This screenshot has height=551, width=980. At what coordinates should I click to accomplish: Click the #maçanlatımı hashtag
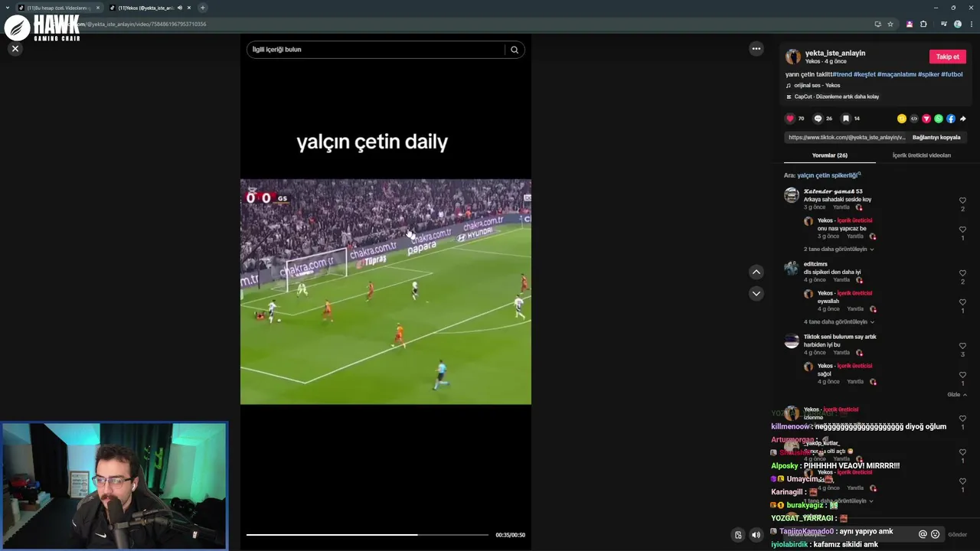coord(897,74)
